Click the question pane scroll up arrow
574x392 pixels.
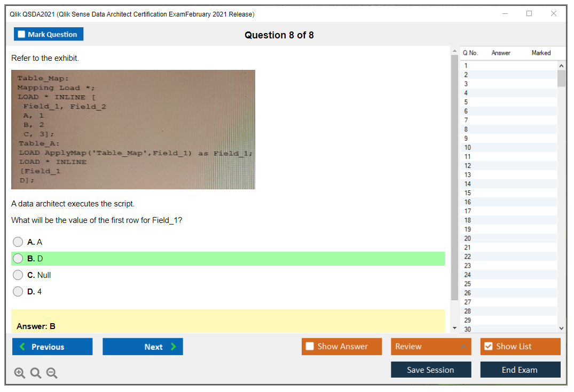[x=454, y=51]
